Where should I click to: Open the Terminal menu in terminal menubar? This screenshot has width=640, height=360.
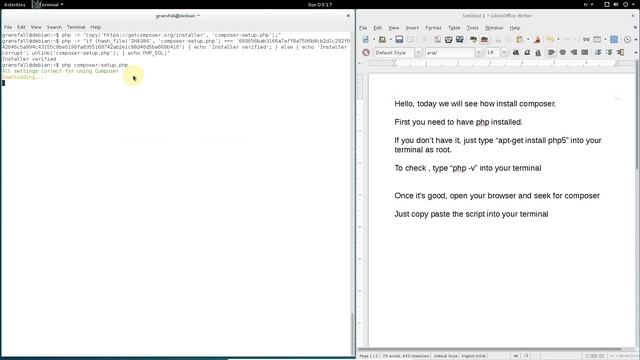[x=76, y=27]
